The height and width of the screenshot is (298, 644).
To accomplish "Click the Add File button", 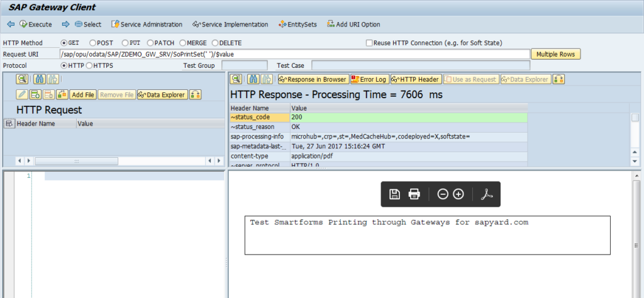I will (83, 95).
